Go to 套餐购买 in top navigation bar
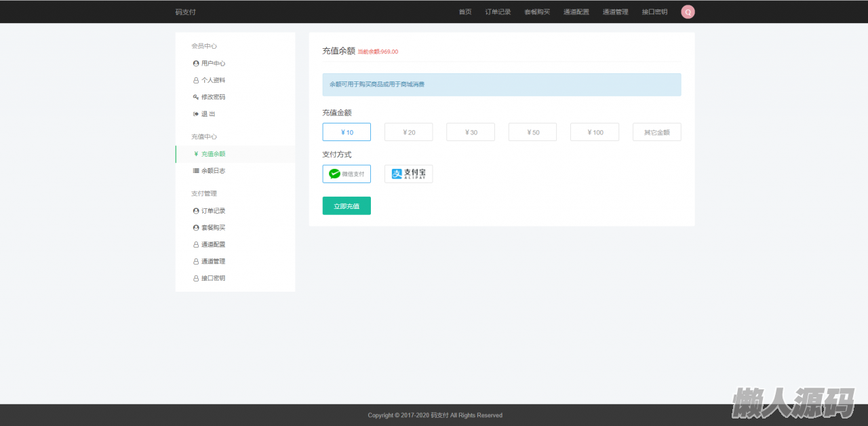 click(x=537, y=12)
